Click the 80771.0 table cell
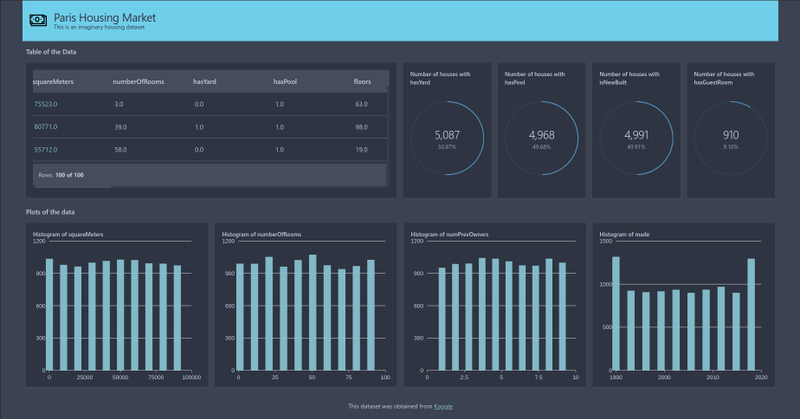This screenshot has width=800, height=419. (45, 127)
